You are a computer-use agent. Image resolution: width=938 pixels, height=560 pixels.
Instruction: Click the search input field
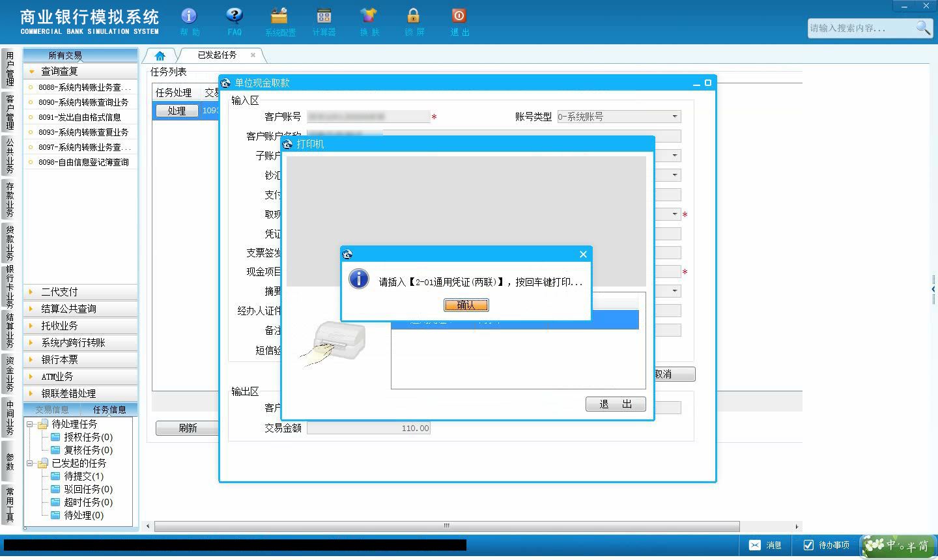[861, 28]
